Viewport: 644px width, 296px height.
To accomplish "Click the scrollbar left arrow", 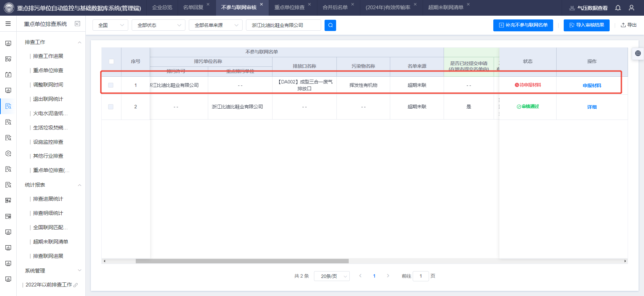I will click(104, 261).
